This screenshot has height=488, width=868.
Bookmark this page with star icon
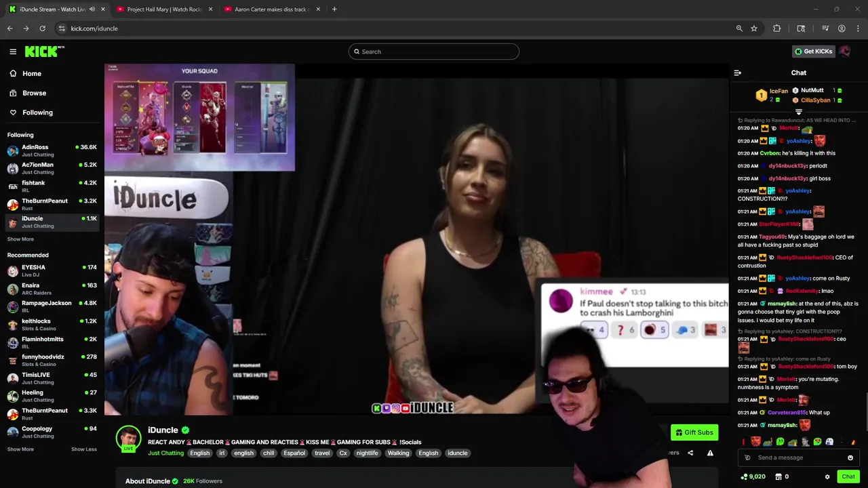click(753, 28)
